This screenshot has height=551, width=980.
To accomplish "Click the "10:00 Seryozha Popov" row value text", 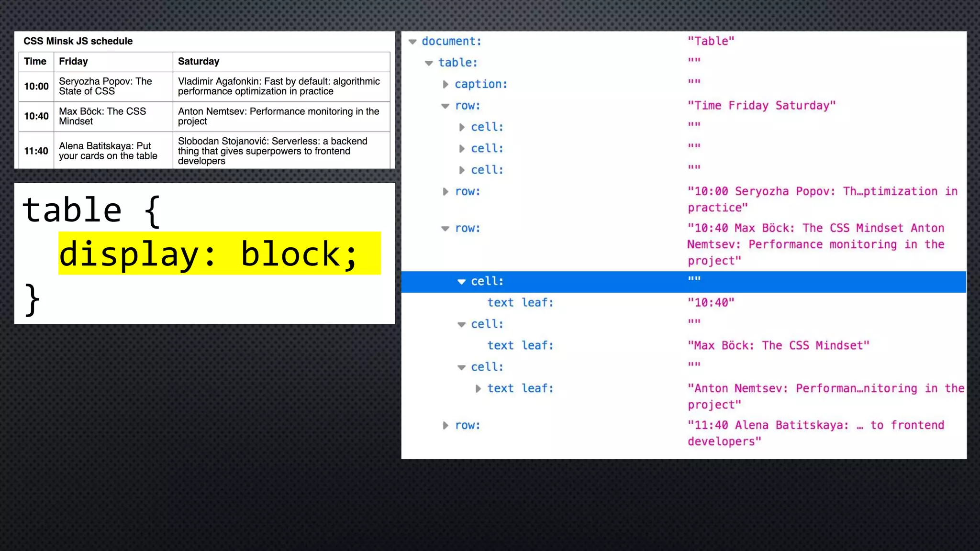I will coord(823,199).
